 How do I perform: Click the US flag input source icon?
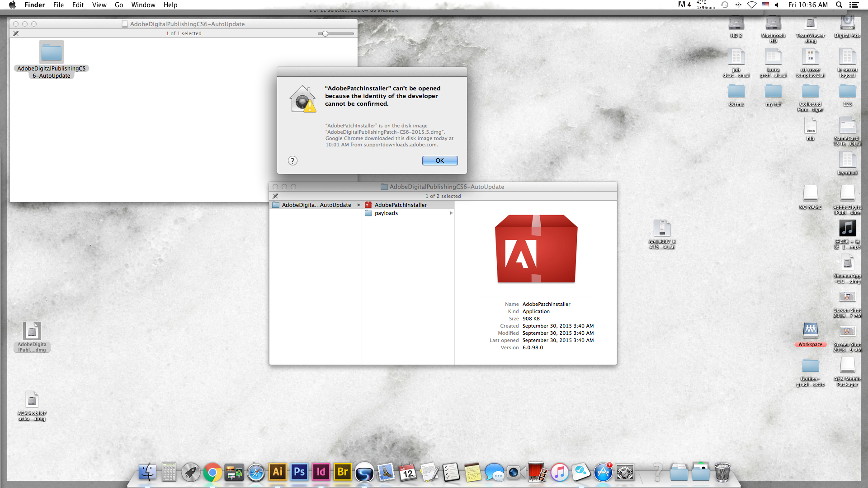pos(765,5)
